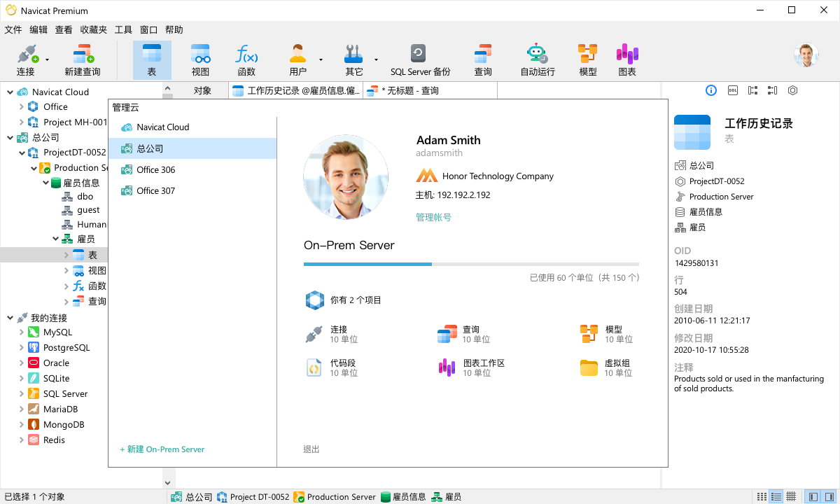Select the Oracle connection
Screen dimensions: 840x504
[56, 363]
